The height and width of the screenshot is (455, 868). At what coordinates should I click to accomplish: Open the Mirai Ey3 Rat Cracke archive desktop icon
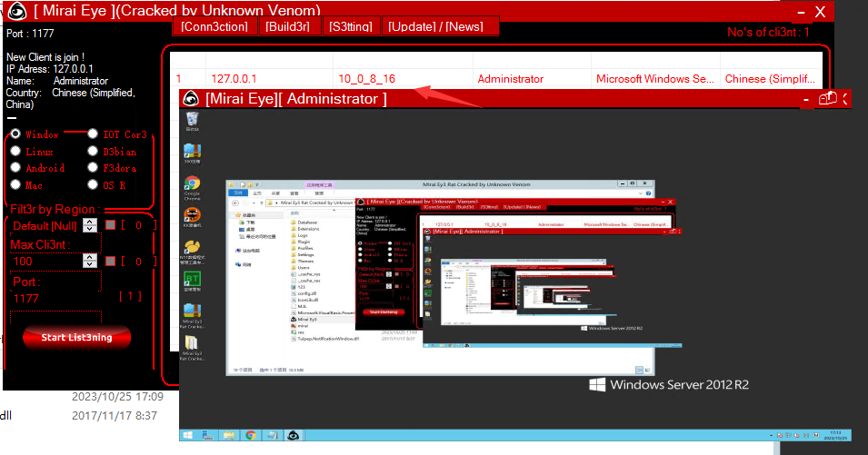coord(192,316)
